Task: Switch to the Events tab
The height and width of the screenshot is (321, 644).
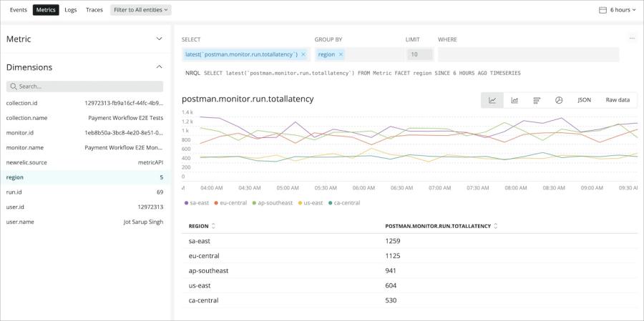Action: pos(19,10)
